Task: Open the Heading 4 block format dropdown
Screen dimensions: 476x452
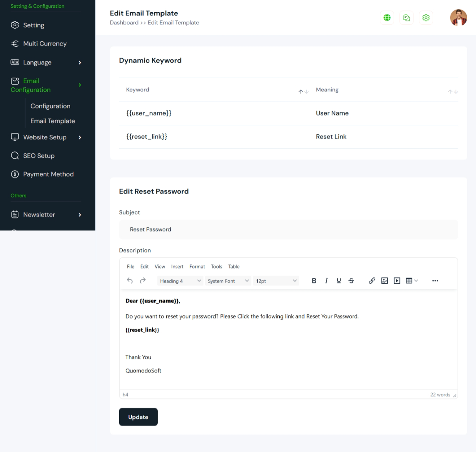Action: [180, 281]
